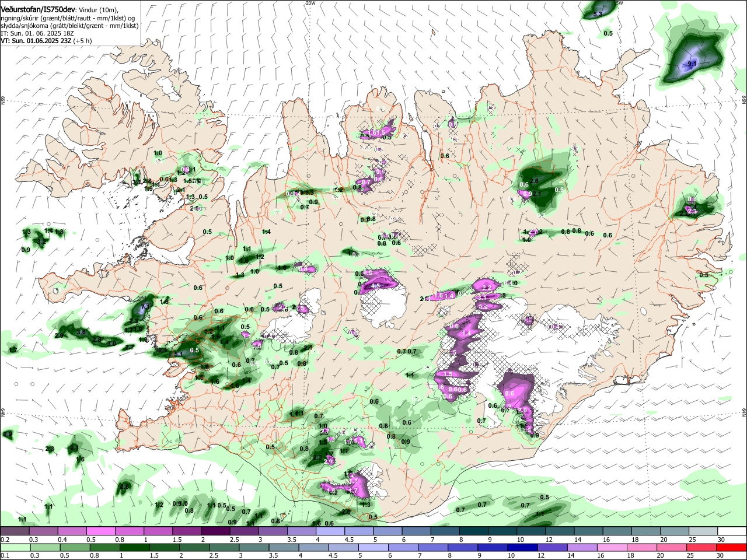The width and height of the screenshot is (747, 560).
Task: Click the 2.6 rain value in northeast
Action: (x=533, y=181)
